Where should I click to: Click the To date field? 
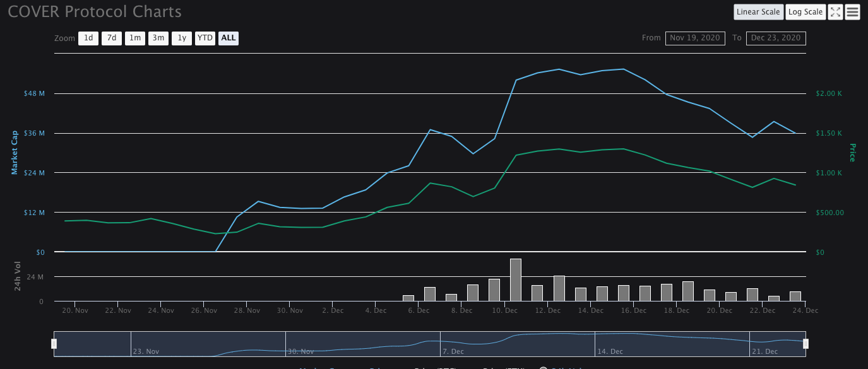(776, 38)
